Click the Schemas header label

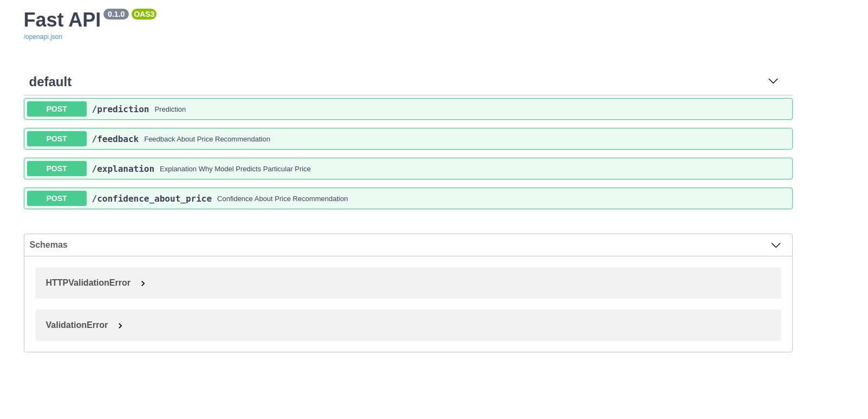[48, 245]
